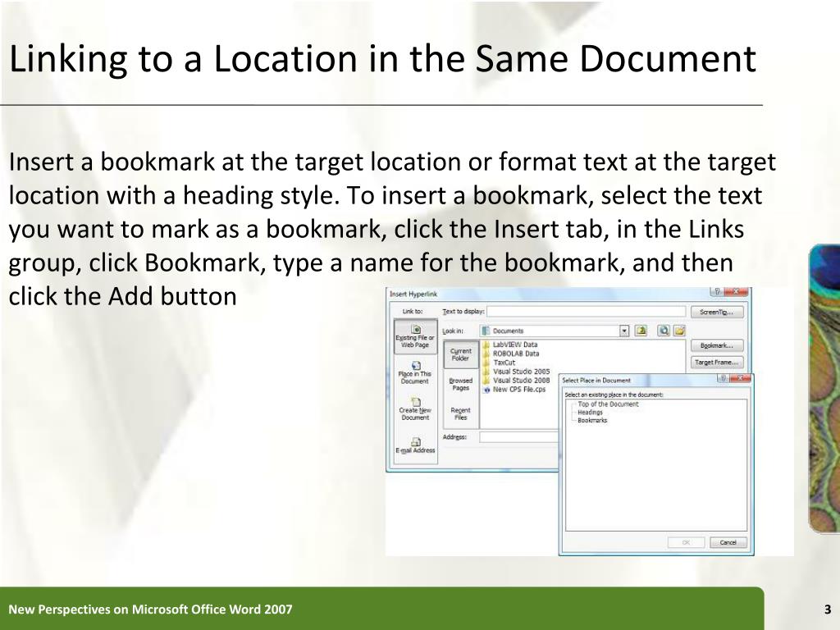Click the Target Frame... button
This screenshot has width=840, height=630.
pos(717,363)
